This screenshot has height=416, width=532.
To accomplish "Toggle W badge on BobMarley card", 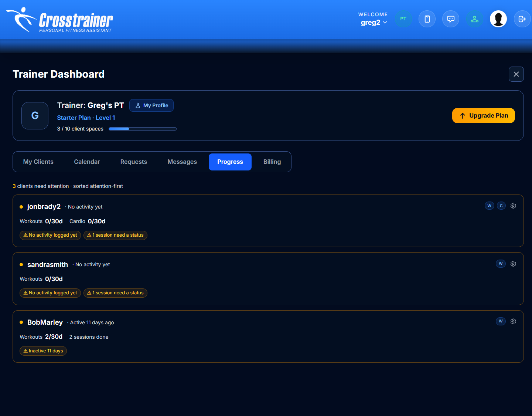I will click(x=501, y=321).
